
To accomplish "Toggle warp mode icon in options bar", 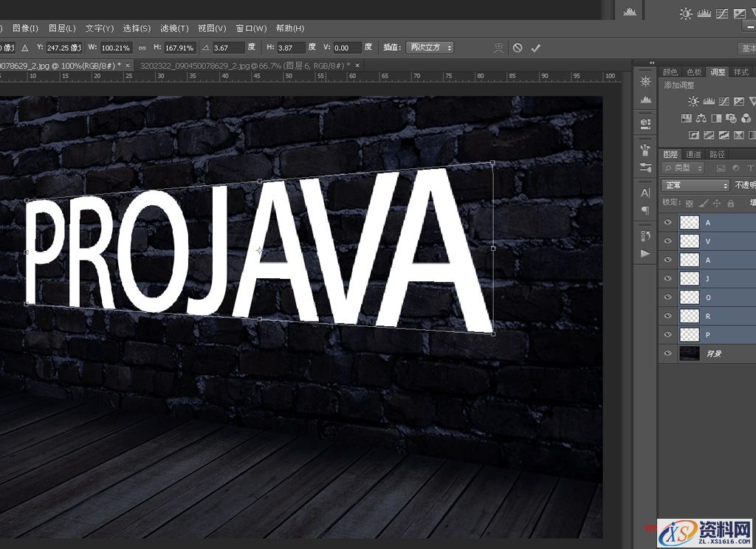I will 499,47.
